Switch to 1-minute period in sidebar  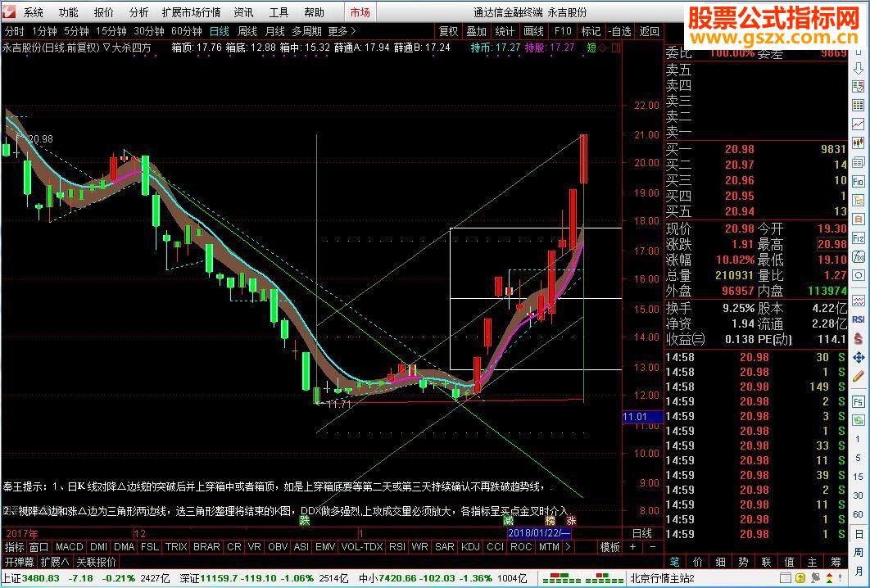859,440
